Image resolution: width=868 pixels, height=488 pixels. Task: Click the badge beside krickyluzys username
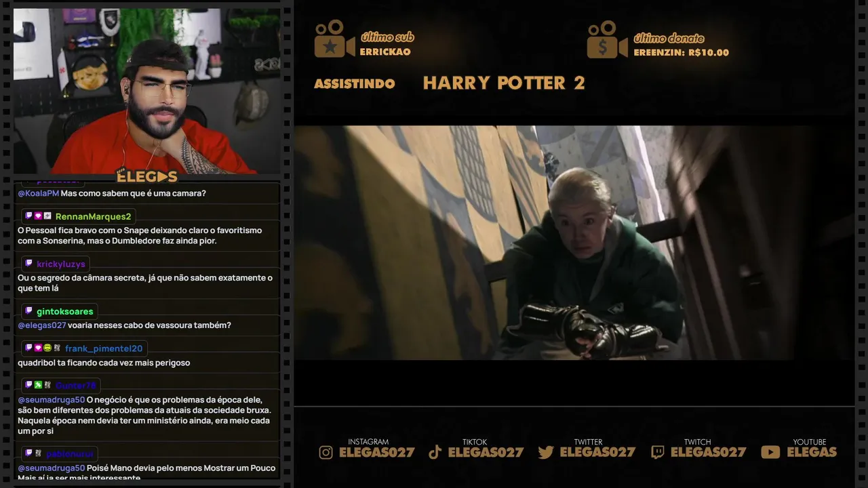pos(29,264)
